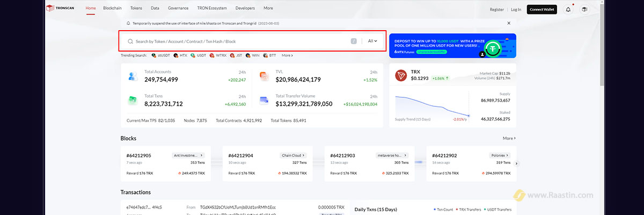Advance the blocks carousel with the right arrow
Screen dimensions: 644x215
517,163
